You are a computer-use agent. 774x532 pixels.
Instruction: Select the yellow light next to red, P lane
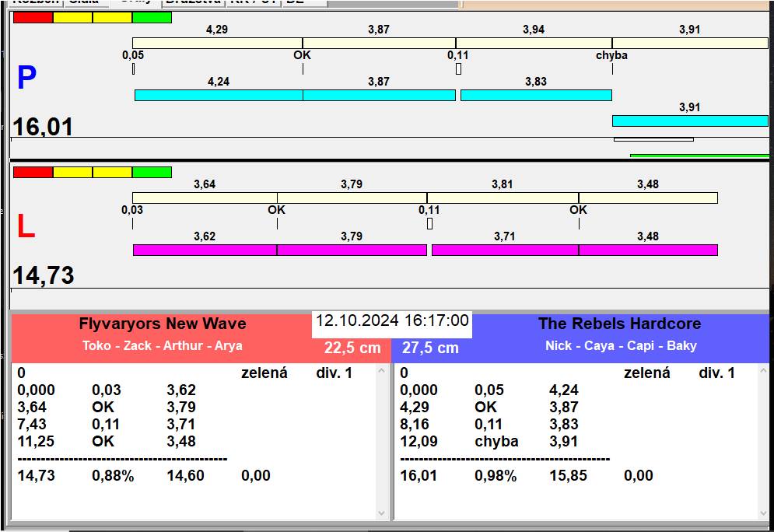pos(72,17)
